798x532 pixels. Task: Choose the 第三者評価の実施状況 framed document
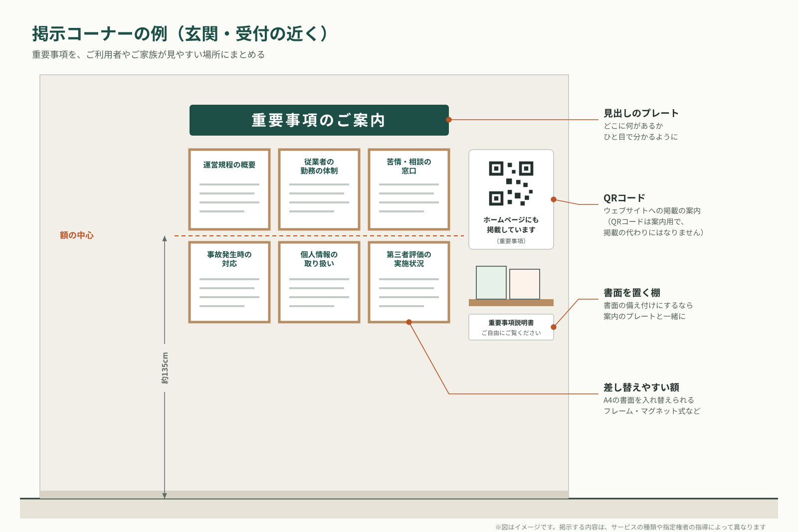click(409, 282)
